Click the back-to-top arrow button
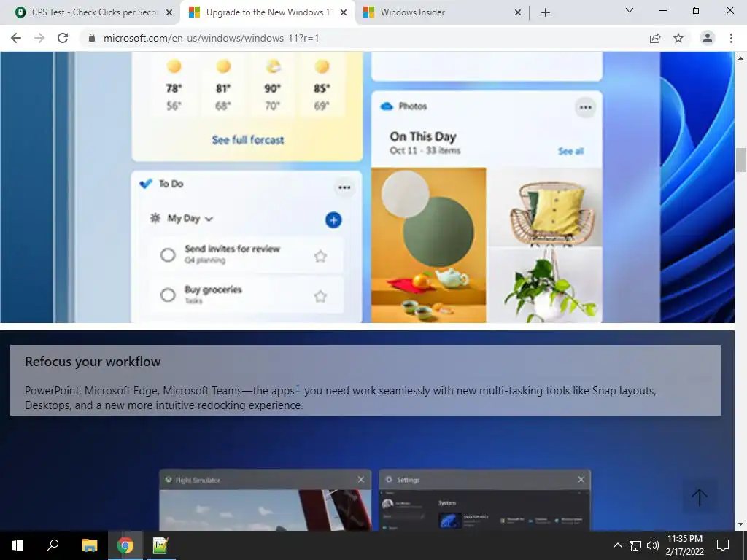 (x=700, y=497)
